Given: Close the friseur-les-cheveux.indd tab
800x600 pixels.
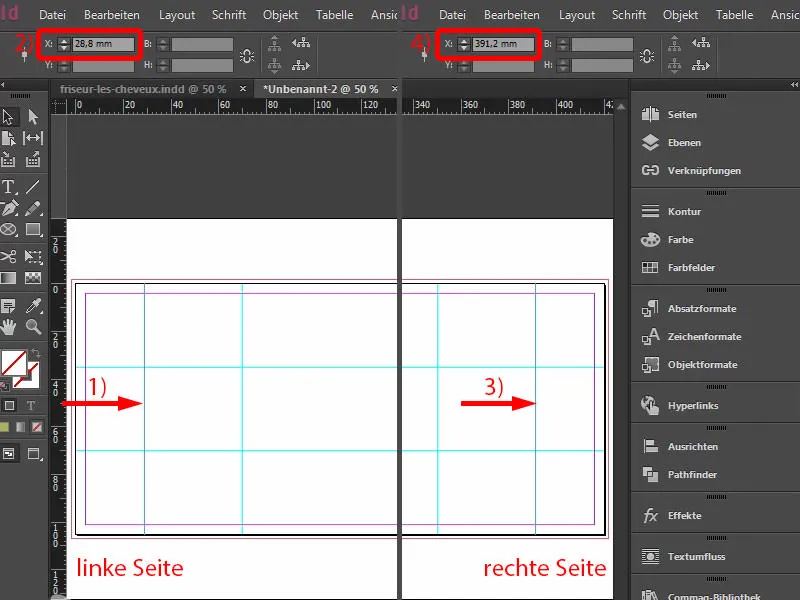Looking at the screenshot, I should point(243,89).
